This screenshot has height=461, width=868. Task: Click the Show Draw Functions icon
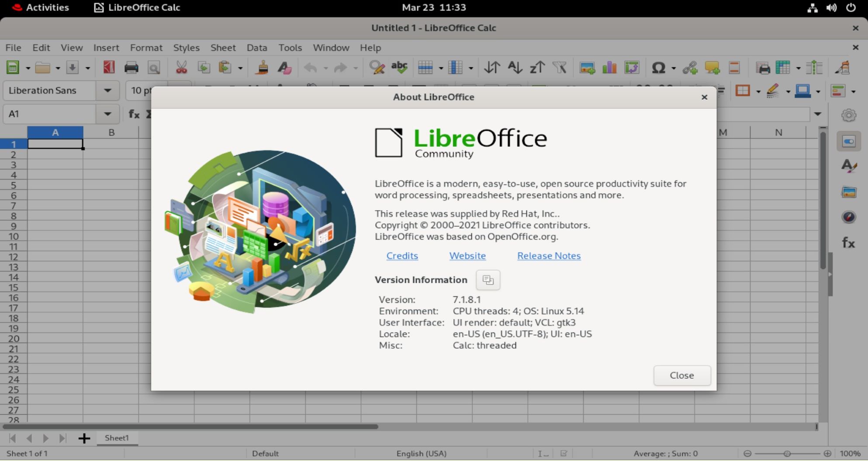point(843,68)
